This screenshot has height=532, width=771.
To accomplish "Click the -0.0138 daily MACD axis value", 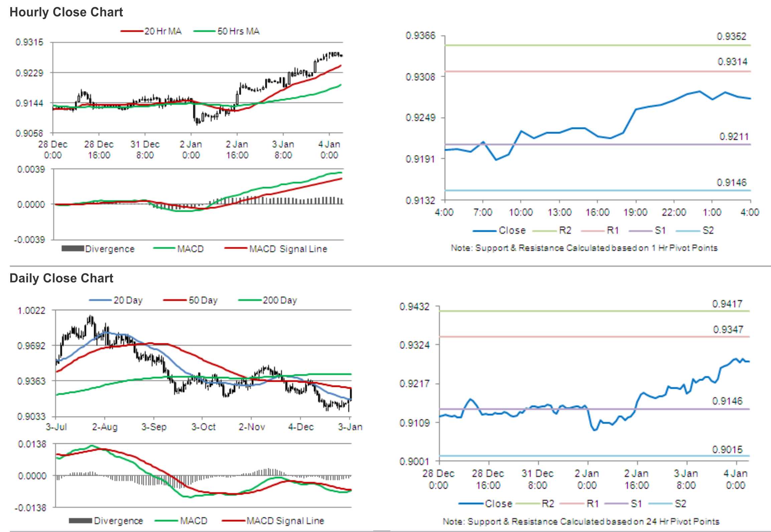I will (x=30, y=508).
